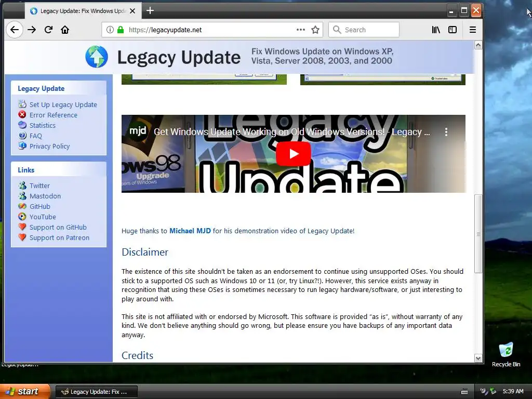Open the Library bookshelf icon
This screenshot has height=399, width=532.
pyautogui.click(x=436, y=30)
